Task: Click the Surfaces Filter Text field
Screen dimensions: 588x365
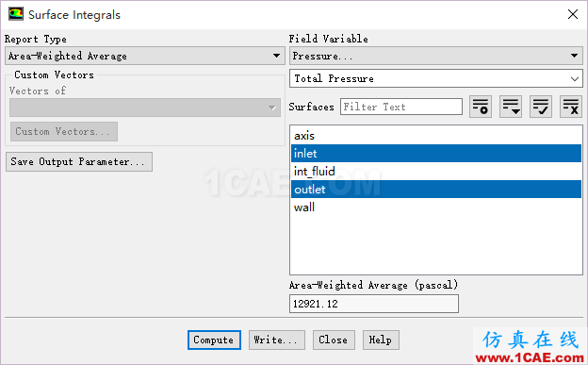Action: 401,107
